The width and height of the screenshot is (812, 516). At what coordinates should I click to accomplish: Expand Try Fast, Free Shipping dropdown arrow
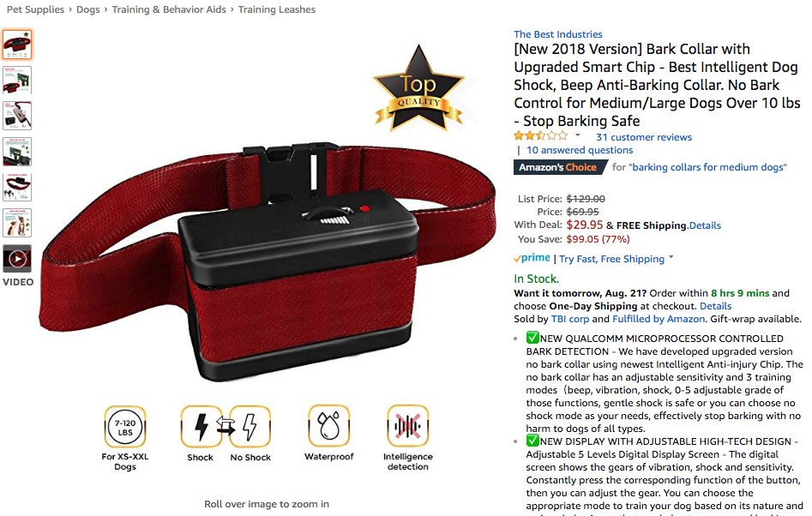point(671,256)
